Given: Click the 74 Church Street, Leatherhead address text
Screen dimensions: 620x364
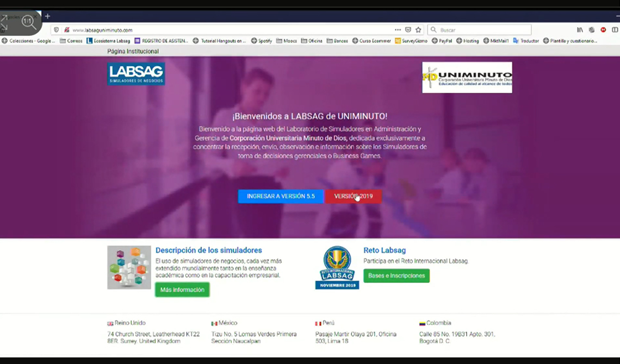Looking at the screenshot, I should tap(153, 337).
